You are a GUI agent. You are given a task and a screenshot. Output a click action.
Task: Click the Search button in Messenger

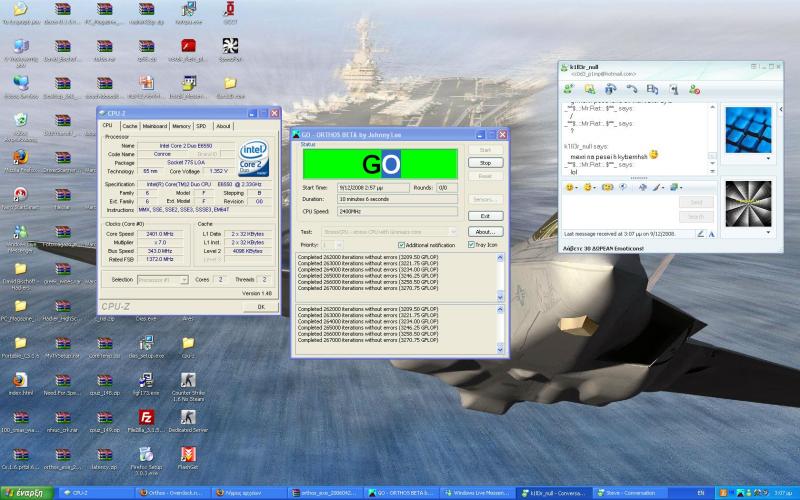[x=696, y=217]
